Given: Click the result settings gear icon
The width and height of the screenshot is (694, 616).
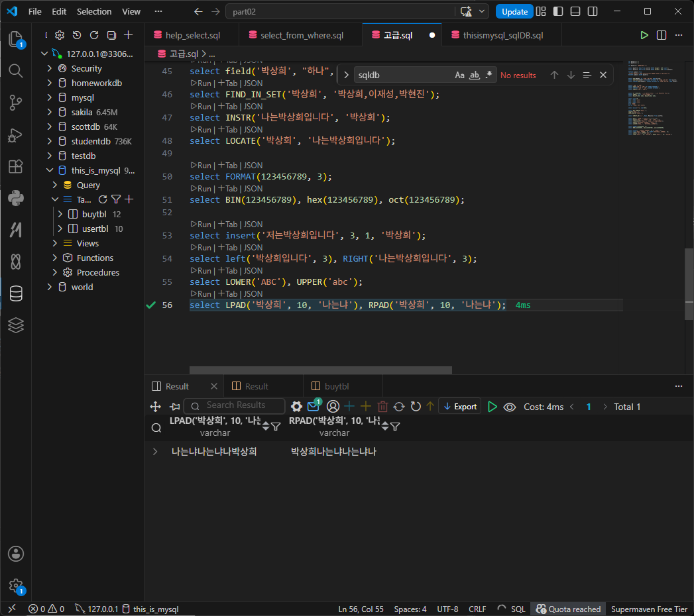Looking at the screenshot, I should point(296,407).
